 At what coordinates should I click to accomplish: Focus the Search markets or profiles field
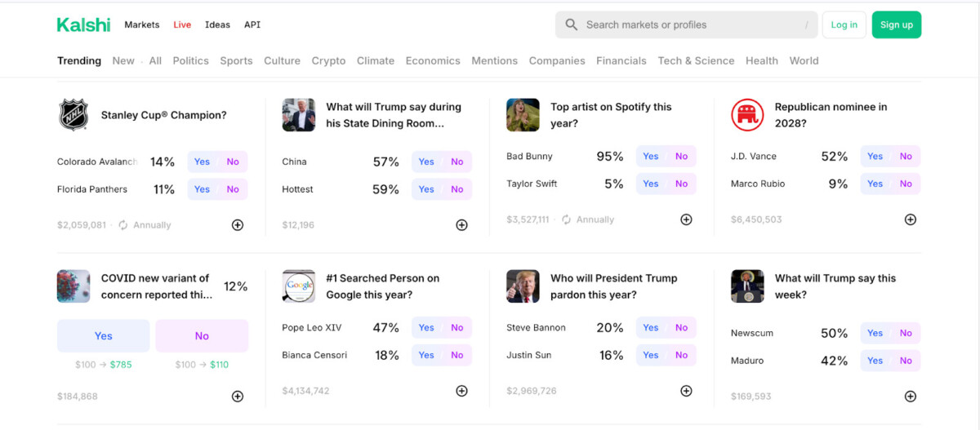coord(686,24)
